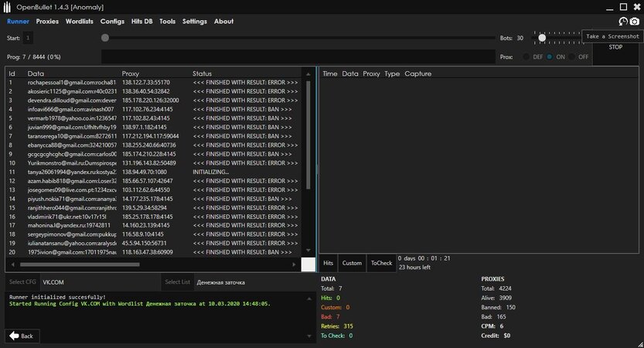Click proxy cell 45.5.94.150:56731
Screen dimensions: 644x348
(144, 243)
